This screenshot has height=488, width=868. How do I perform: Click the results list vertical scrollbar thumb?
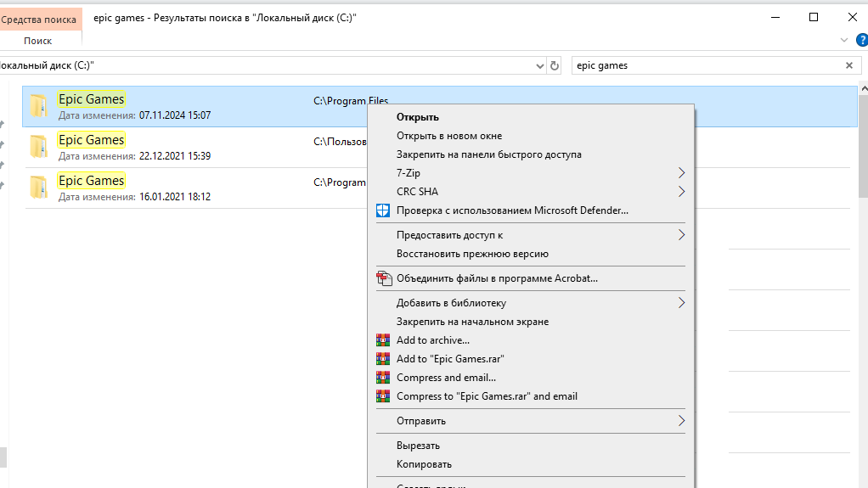coord(863,145)
